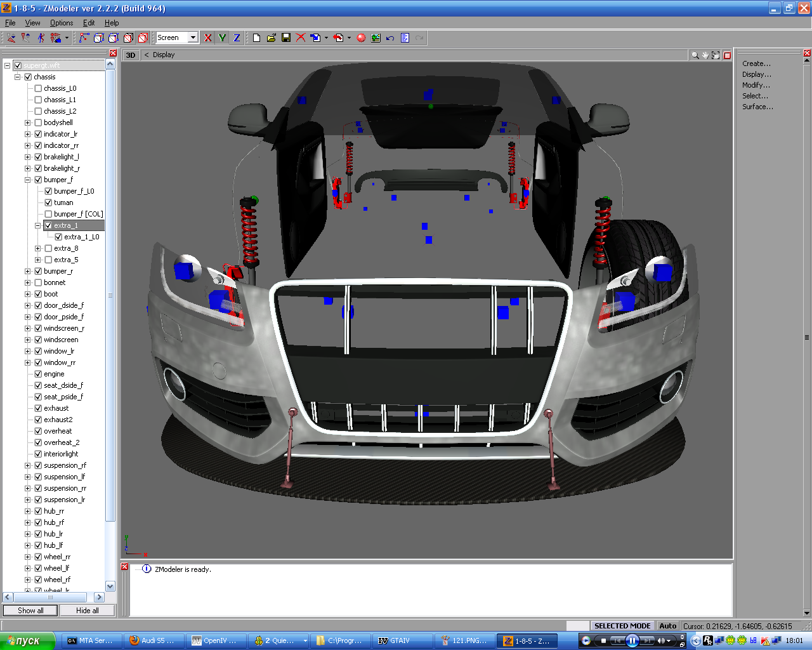Toggle the engine node checkbox

(x=38, y=374)
